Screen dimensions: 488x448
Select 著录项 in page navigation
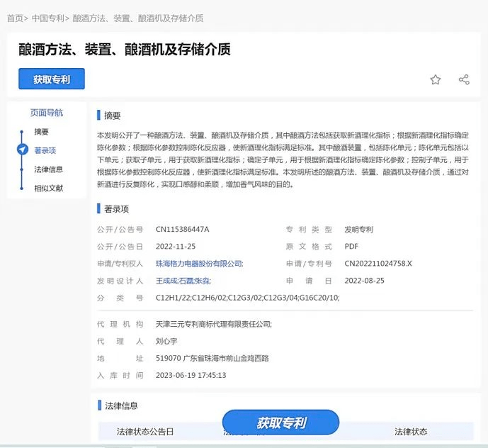[x=45, y=150]
